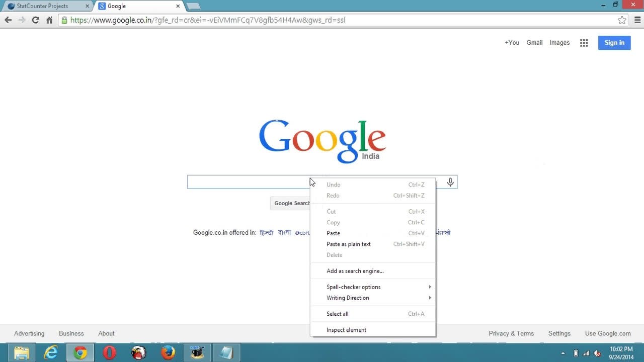Start voice search with the microphone

pyautogui.click(x=450, y=182)
